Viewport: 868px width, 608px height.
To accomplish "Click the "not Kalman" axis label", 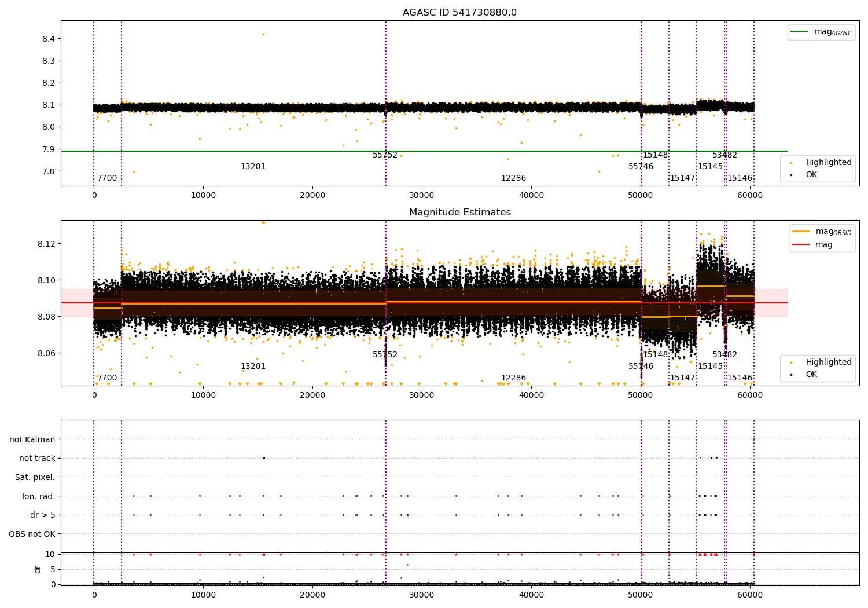I will tap(32, 439).
